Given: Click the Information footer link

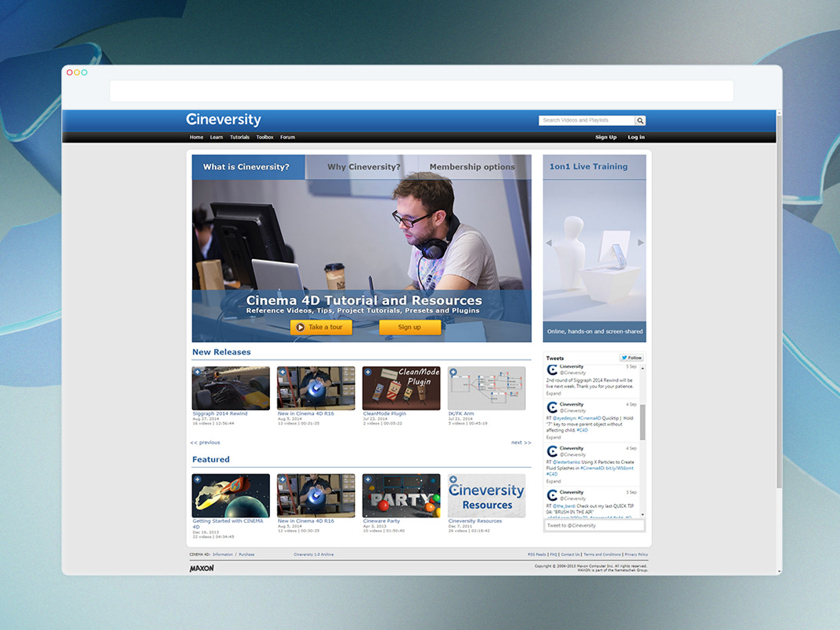Looking at the screenshot, I should click(x=222, y=554).
